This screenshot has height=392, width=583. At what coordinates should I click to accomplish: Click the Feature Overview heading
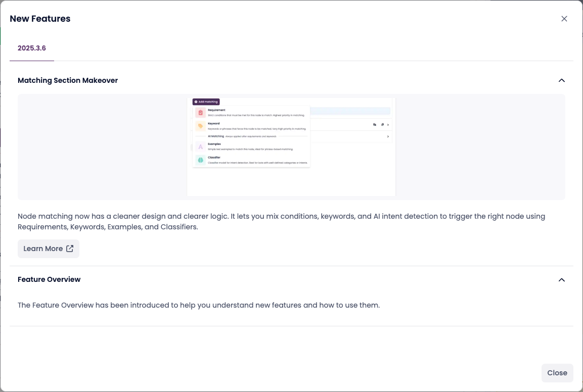[x=49, y=279]
